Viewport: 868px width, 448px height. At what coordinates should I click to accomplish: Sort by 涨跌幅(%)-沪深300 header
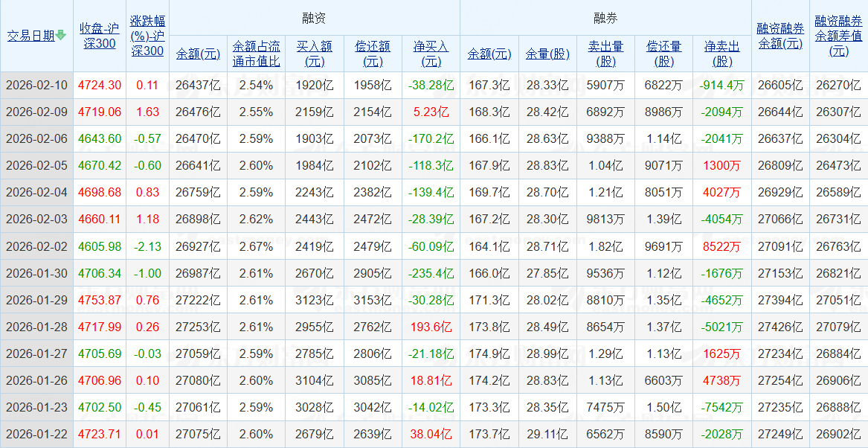(147, 36)
